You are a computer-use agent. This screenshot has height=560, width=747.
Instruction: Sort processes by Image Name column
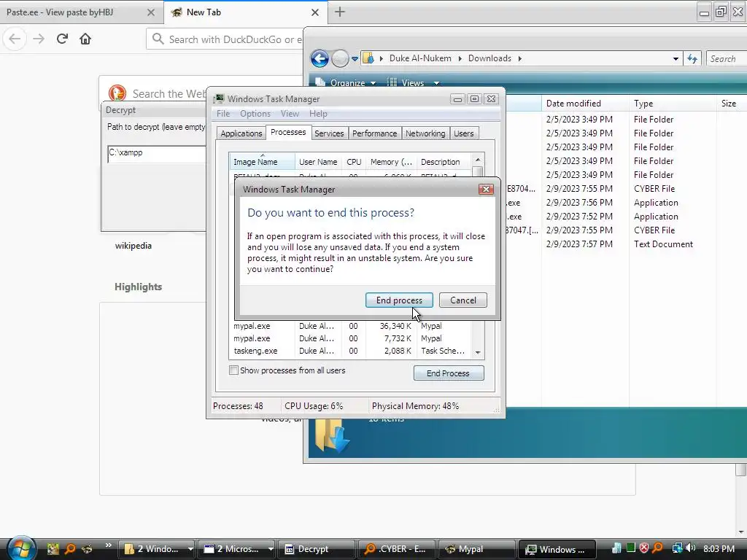pos(262,161)
